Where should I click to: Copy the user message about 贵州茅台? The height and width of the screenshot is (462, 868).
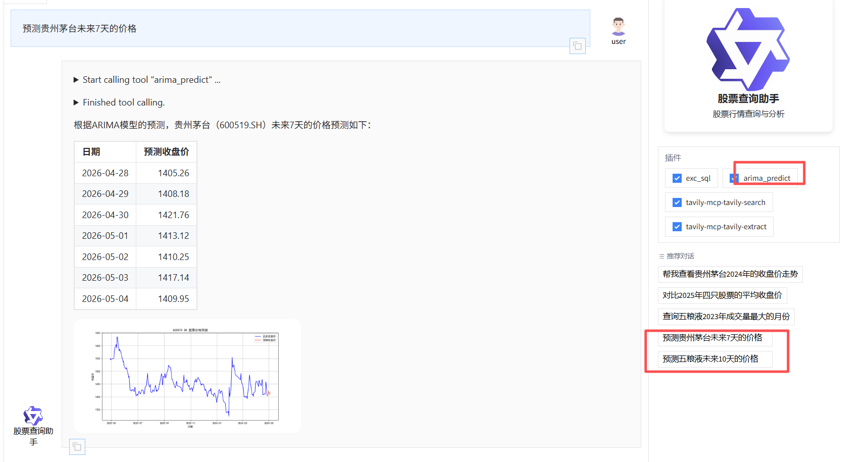coord(578,46)
